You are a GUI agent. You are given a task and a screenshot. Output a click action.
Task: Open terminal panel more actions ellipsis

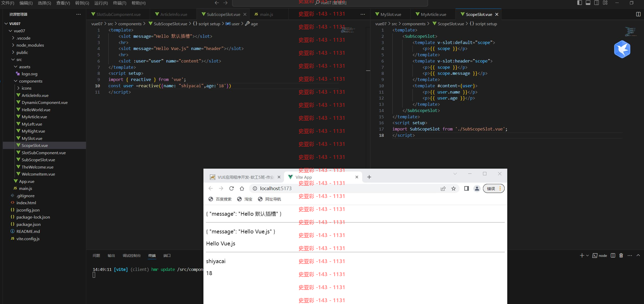tap(630, 256)
